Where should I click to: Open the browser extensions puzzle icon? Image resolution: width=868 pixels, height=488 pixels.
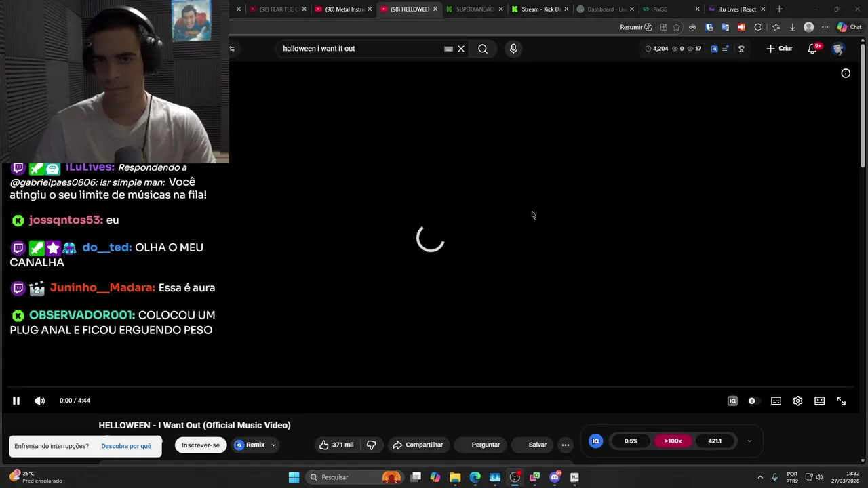coord(758,27)
